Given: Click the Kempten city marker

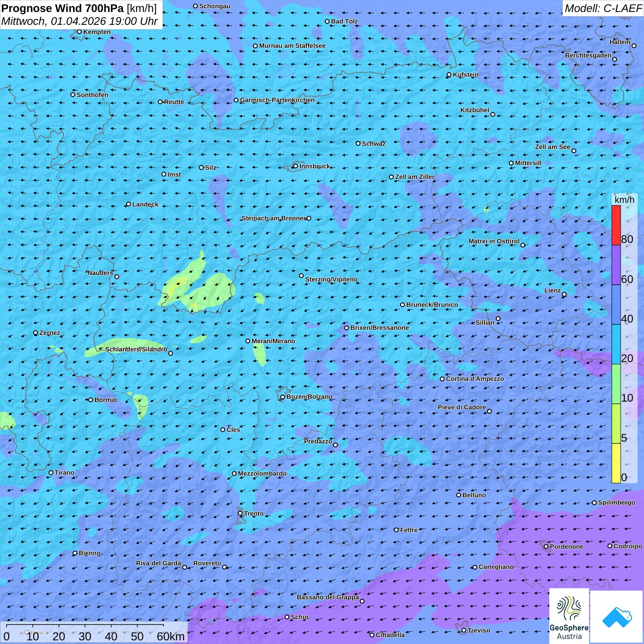Looking at the screenshot, I should pyautogui.click(x=79, y=32).
